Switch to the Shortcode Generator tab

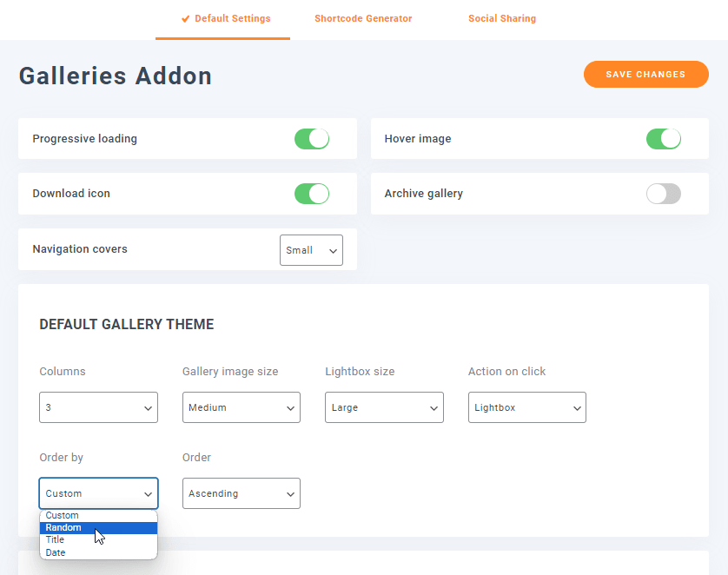(x=363, y=18)
